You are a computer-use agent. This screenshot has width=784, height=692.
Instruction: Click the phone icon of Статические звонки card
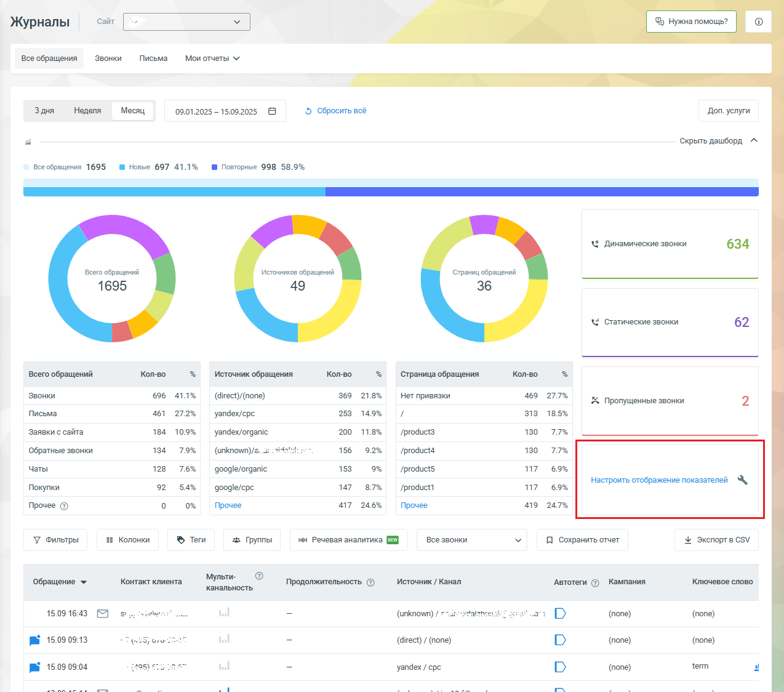[594, 322]
